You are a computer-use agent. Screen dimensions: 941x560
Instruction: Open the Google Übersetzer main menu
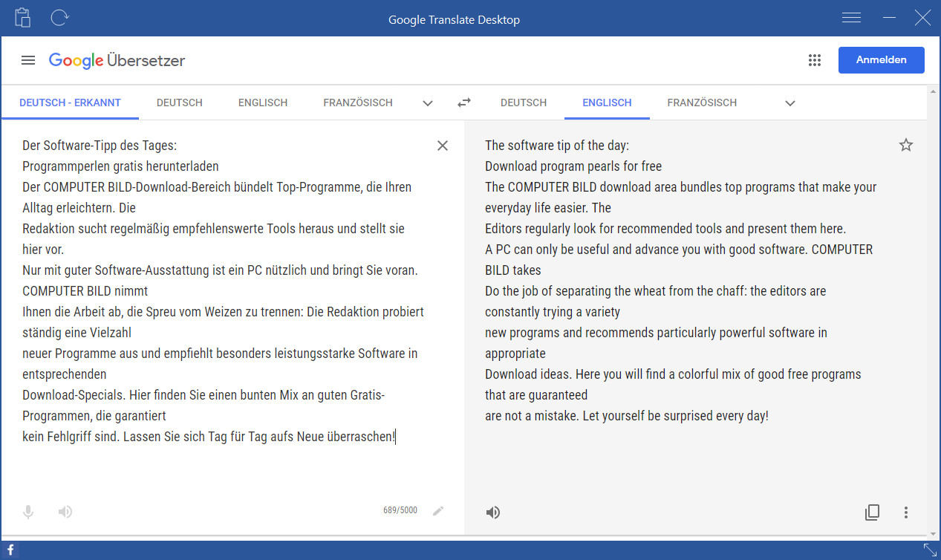click(x=28, y=60)
